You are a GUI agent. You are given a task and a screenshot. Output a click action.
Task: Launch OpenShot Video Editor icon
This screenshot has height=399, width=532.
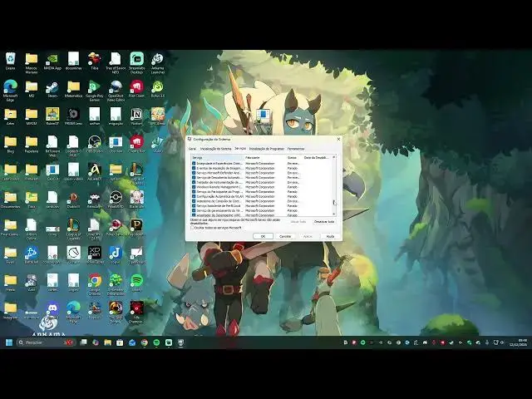(x=116, y=91)
